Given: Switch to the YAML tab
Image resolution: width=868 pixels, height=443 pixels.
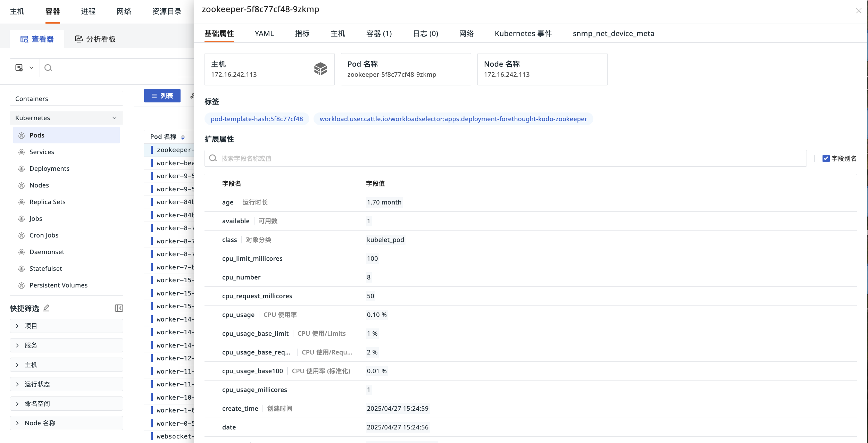Looking at the screenshot, I should 264,34.
